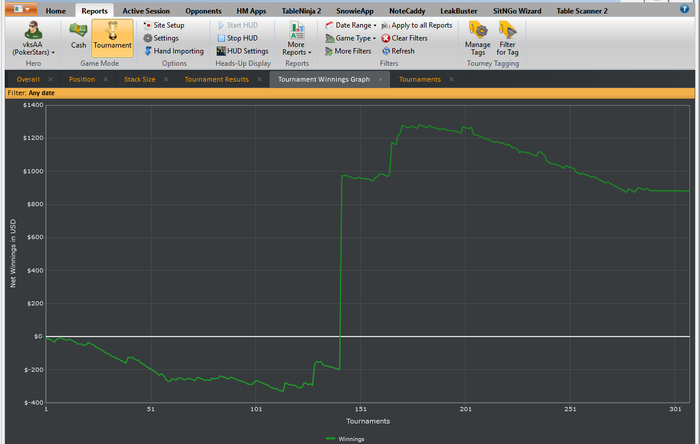
Task: Open the NoteCaddy ribbon tab
Action: (407, 11)
